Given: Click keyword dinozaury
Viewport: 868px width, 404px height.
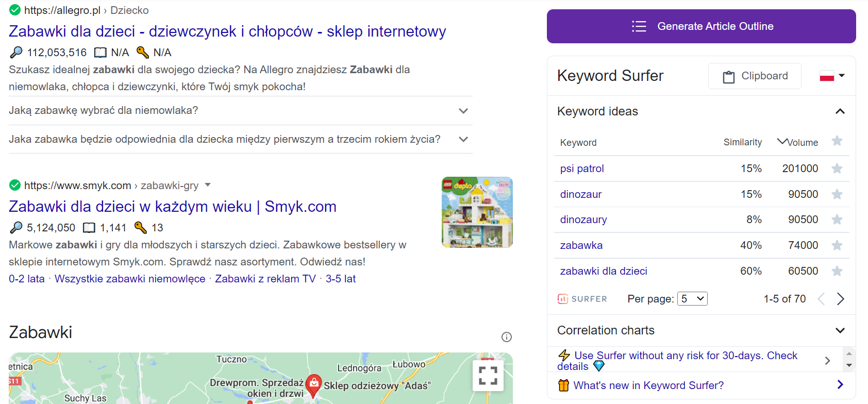Looking at the screenshot, I should [x=583, y=220].
